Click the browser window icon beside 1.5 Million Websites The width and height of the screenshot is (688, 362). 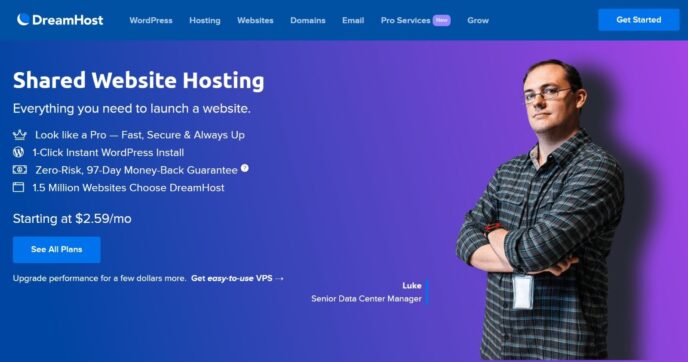(x=18, y=187)
